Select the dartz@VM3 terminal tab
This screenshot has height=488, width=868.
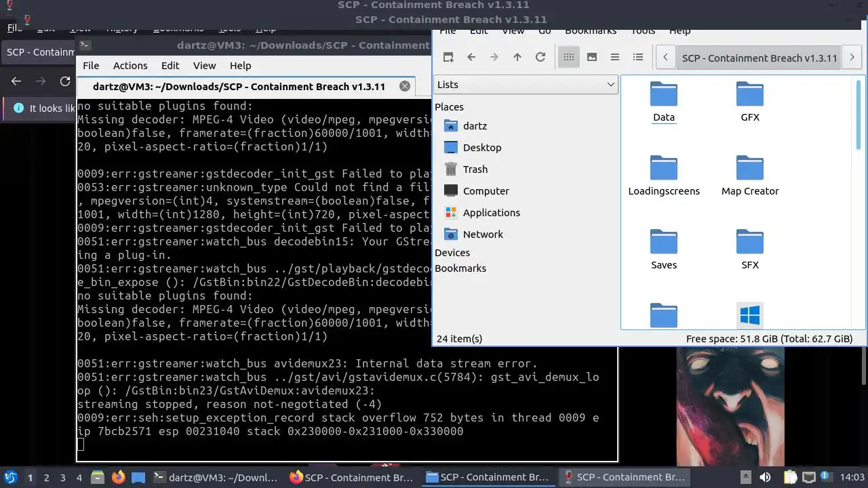tap(244, 87)
